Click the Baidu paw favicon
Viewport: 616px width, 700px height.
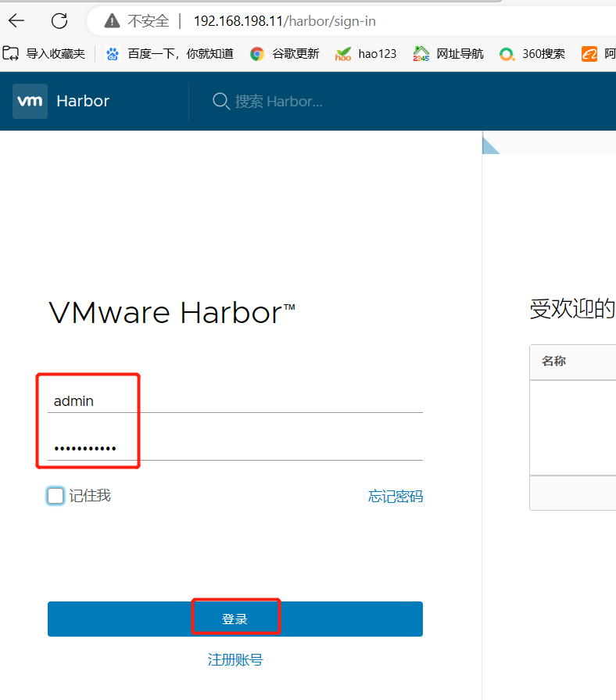[x=113, y=54]
